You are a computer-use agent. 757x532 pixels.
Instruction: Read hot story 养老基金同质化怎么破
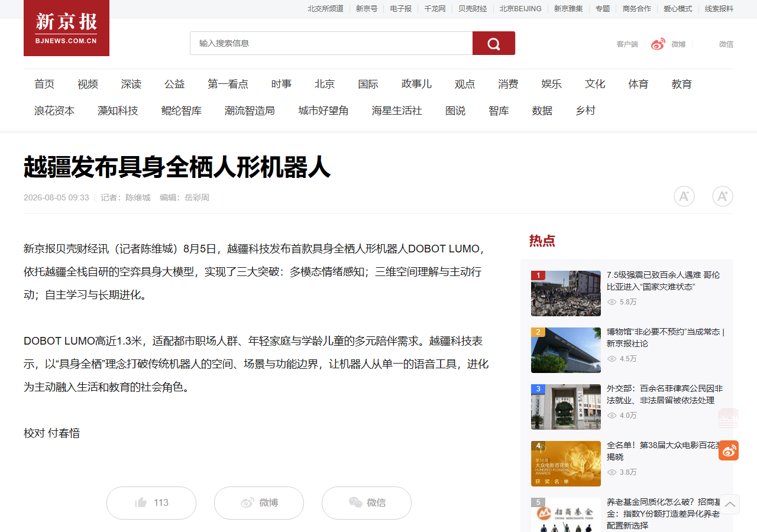tap(664, 514)
